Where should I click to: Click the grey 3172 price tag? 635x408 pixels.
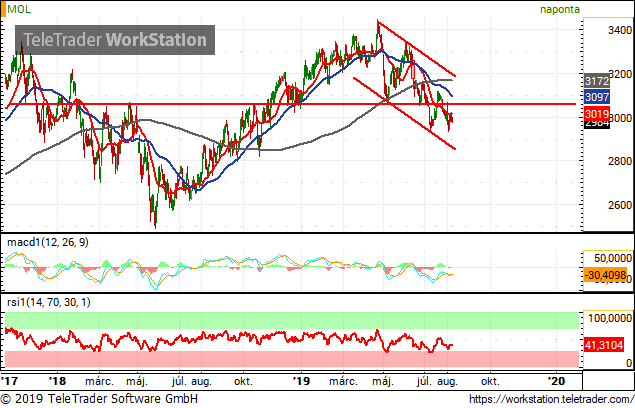tap(597, 81)
